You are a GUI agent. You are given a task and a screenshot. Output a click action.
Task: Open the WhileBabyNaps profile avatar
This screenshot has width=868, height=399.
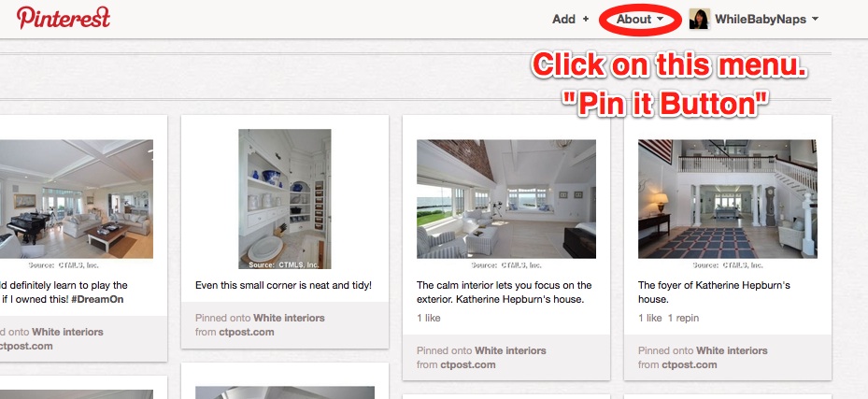pos(699,19)
